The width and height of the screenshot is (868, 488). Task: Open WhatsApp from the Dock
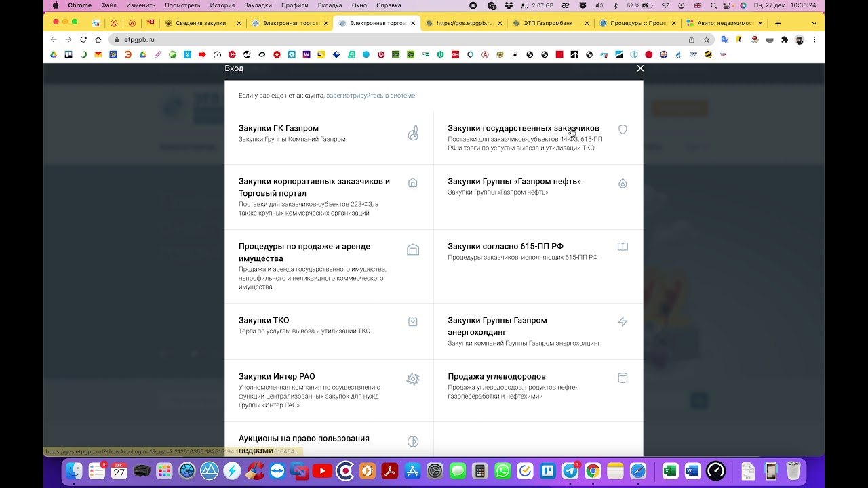tap(502, 471)
